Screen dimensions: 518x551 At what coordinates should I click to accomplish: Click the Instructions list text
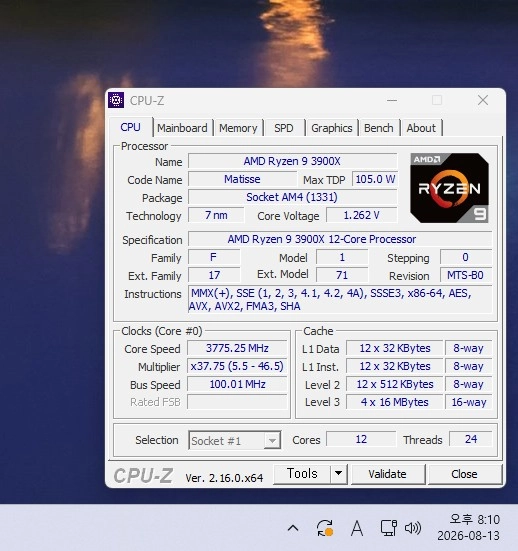(x=340, y=299)
